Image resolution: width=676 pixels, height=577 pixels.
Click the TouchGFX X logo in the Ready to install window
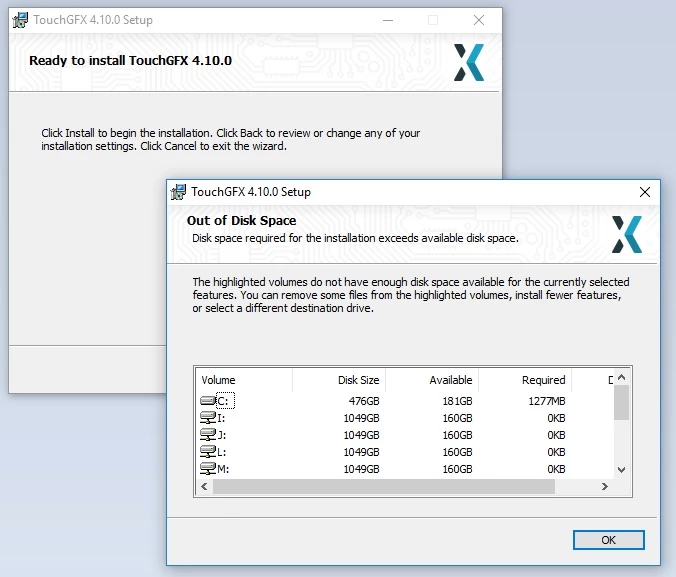[469, 63]
